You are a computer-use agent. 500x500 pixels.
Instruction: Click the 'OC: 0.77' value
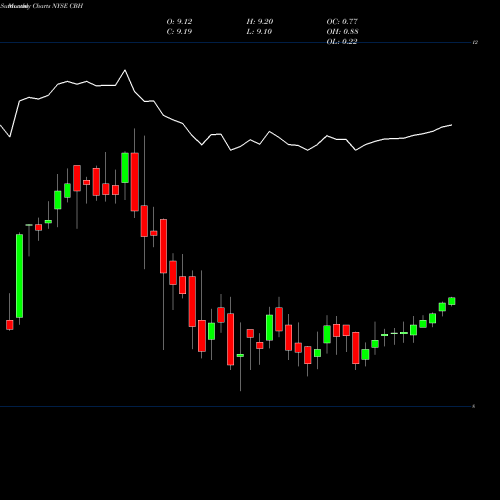pyautogui.click(x=342, y=22)
